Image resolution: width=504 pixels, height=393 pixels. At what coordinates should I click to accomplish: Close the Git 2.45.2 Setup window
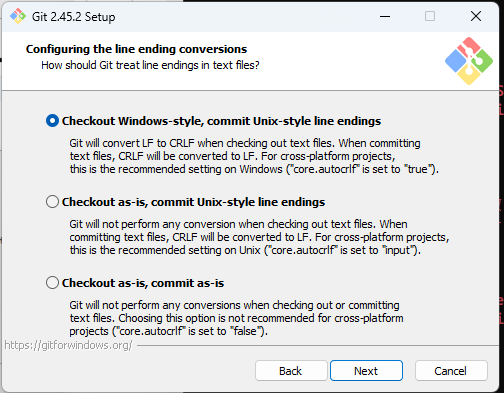pos(476,16)
